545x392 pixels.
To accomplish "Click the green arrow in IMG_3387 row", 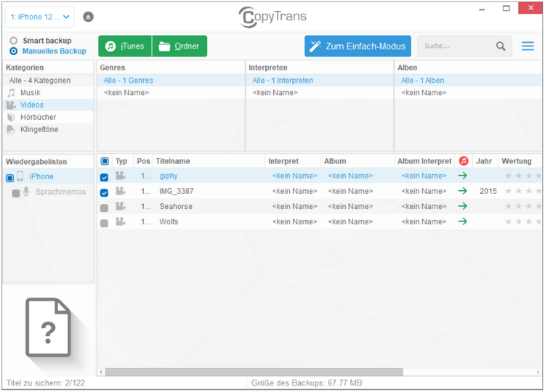I will (463, 191).
